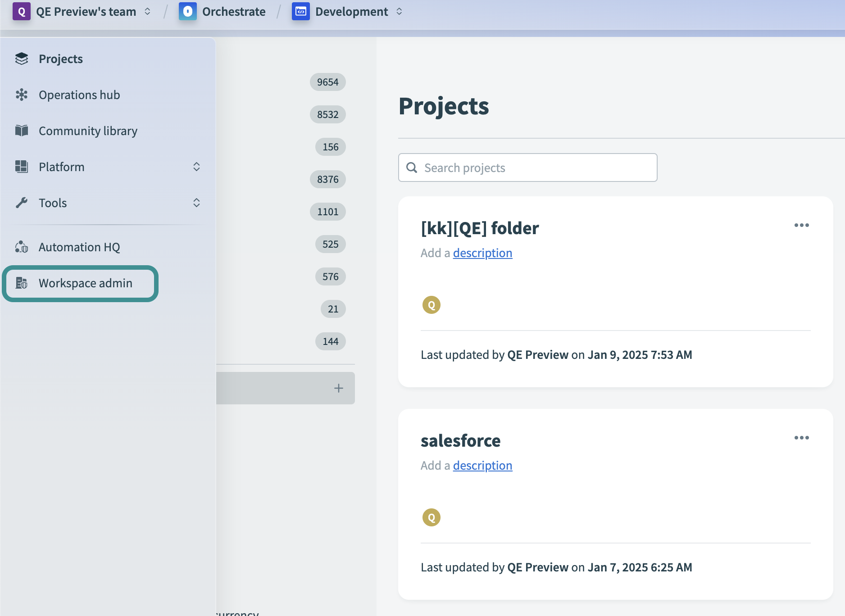Screen dimensions: 845x616
Task: Click the plus button below the counts
Action: tap(338, 388)
